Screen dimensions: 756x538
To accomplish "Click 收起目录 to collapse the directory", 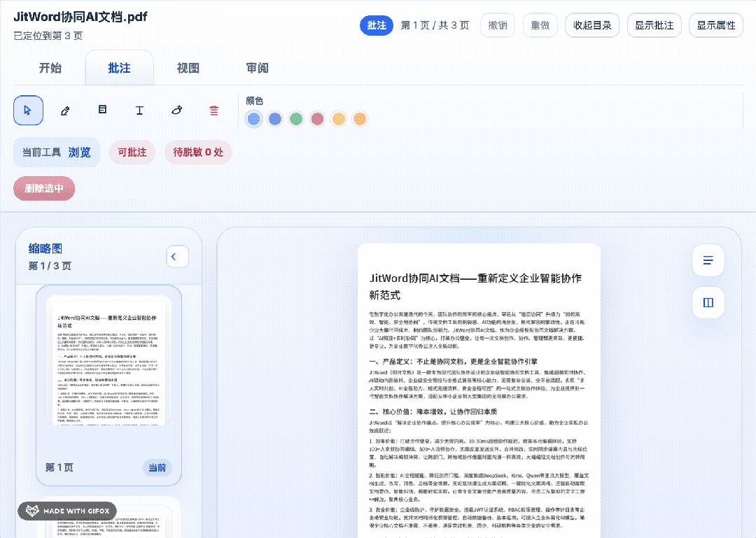I will [592, 26].
